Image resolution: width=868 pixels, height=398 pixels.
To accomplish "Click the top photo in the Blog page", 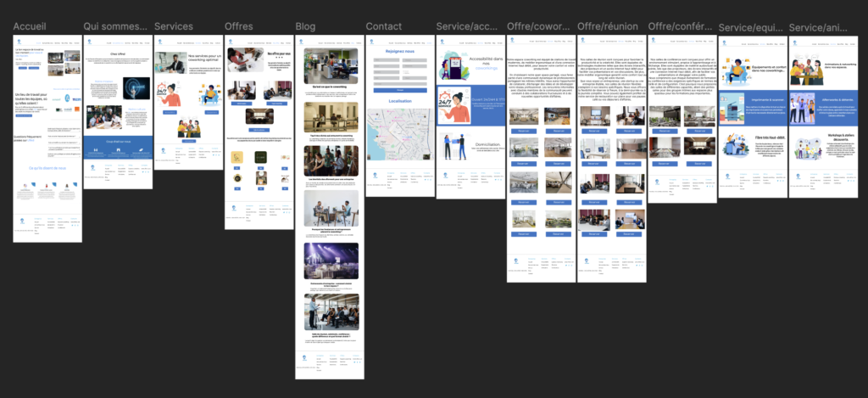I will 331,66.
